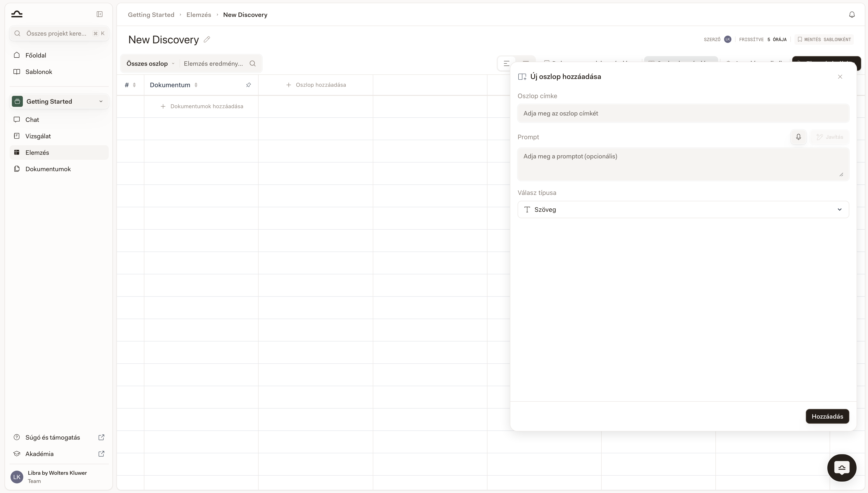Open Válasz típusa Szöveg dropdown
This screenshot has width=868, height=493.
point(683,210)
